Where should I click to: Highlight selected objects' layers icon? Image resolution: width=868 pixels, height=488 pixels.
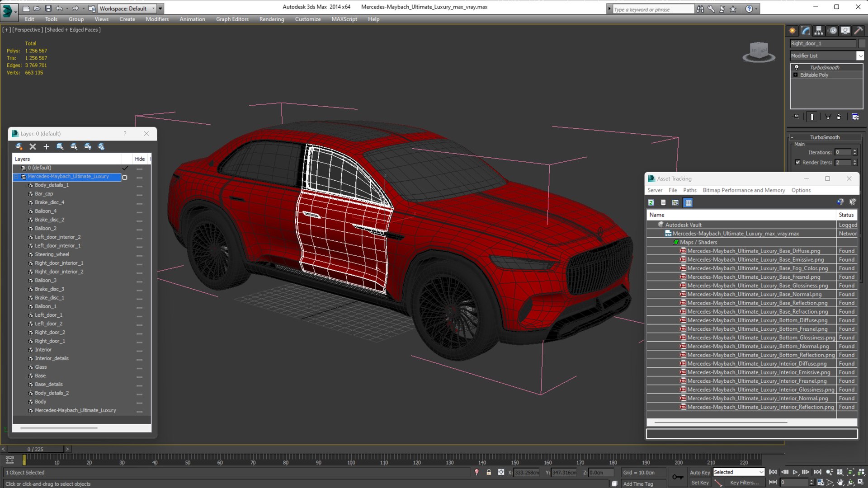coord(74,146)
